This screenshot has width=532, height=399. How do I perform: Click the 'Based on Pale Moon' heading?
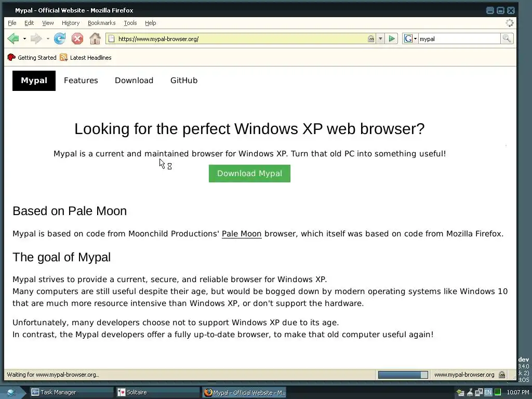[70, 211]
